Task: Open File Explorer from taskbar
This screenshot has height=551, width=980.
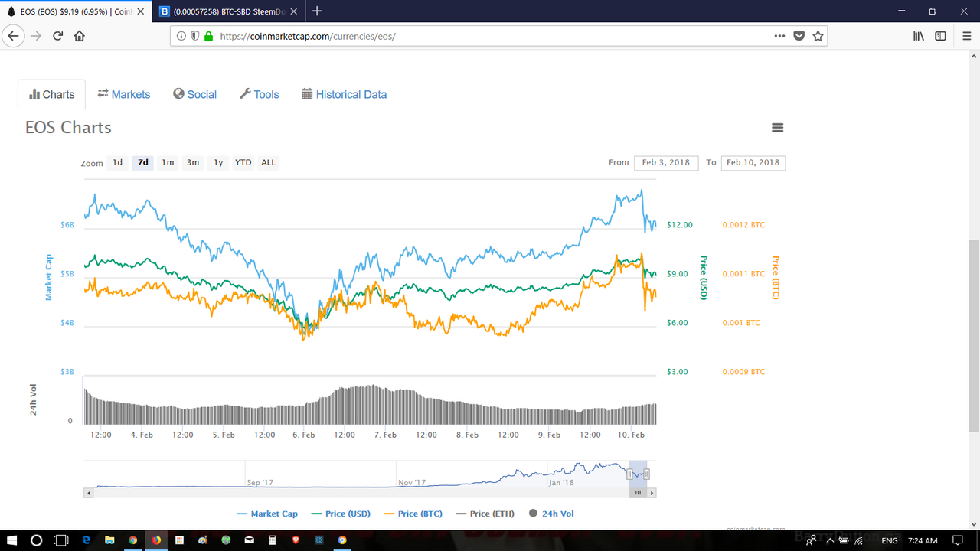Action: pos(109,540)
